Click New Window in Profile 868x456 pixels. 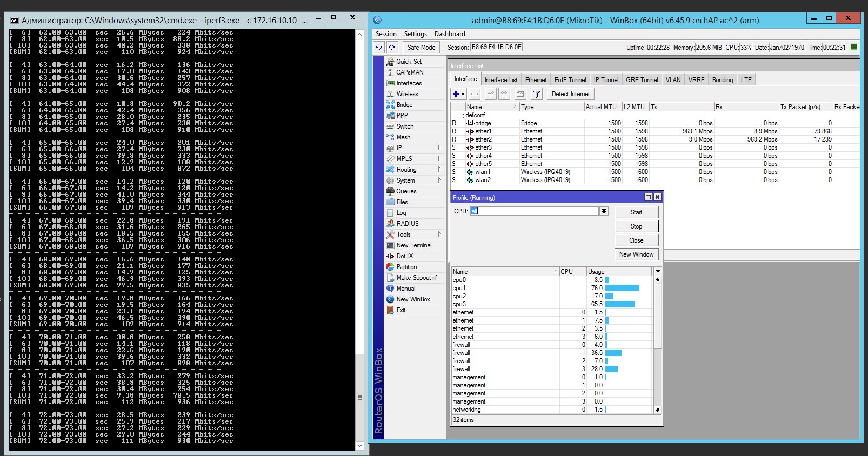(636, 254)
